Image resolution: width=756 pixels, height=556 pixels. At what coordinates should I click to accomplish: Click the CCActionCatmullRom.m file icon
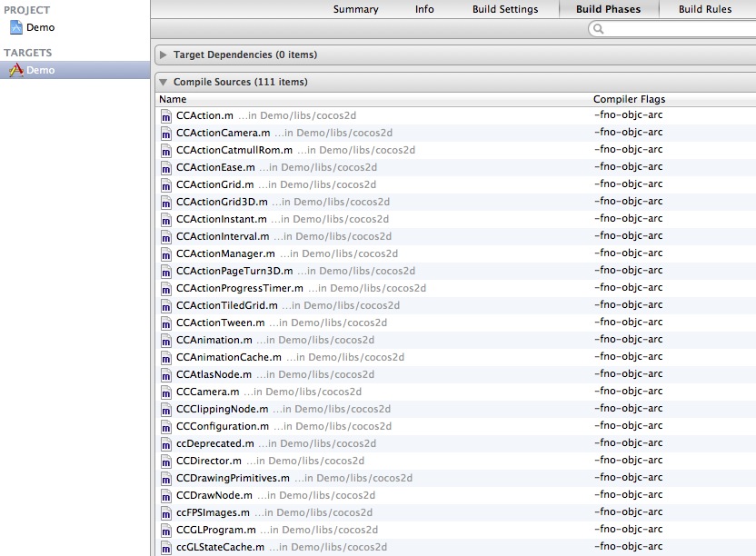(x=166, y=151)
